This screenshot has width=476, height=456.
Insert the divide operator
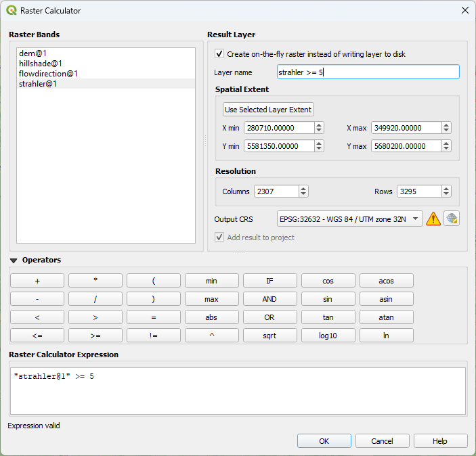tap(95, 299)
